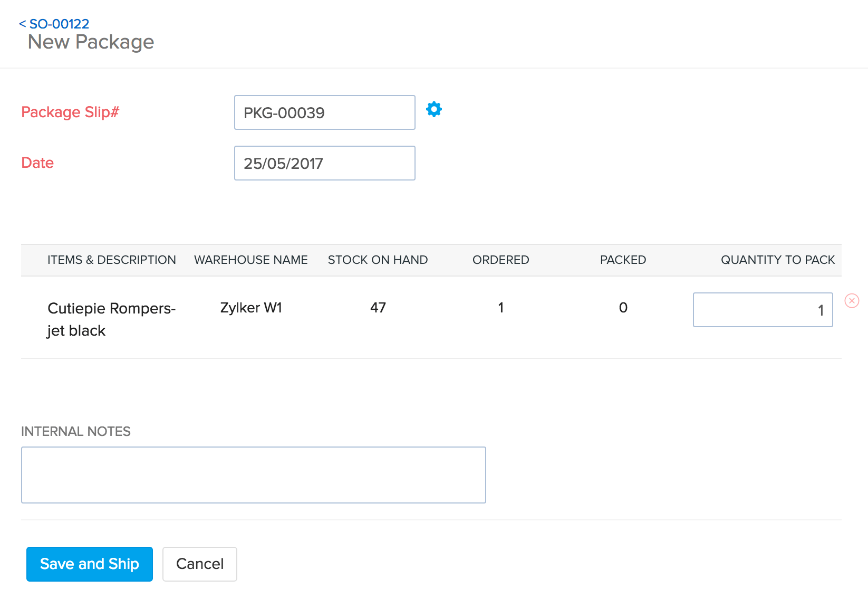Click the Quantity to Pack column header
The width and height of the screenshot is (868, 589).
coord(777,260)
